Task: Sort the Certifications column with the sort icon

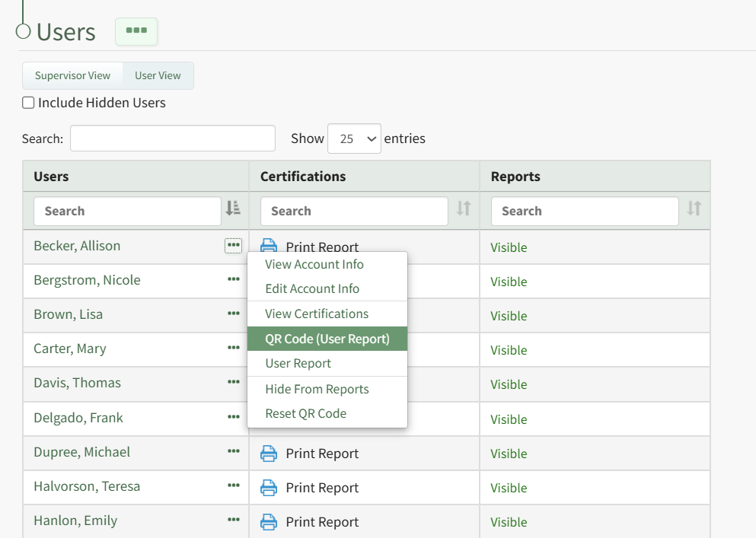Action: (x=464, y=209)
